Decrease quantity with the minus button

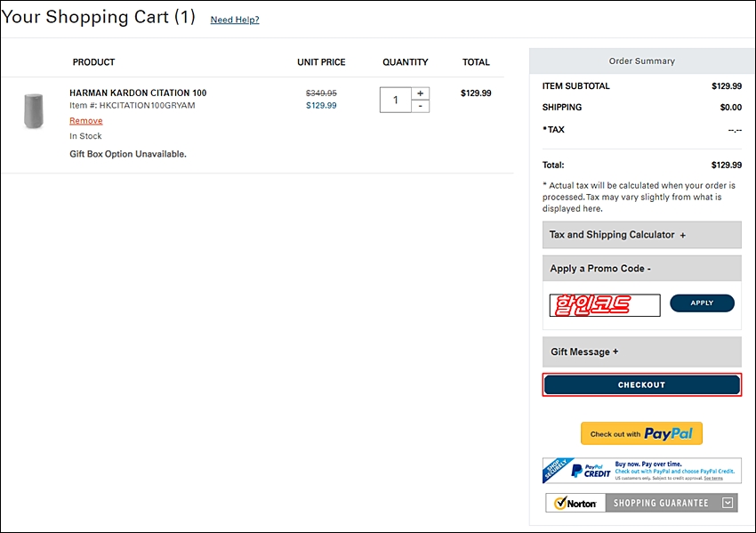421,106
